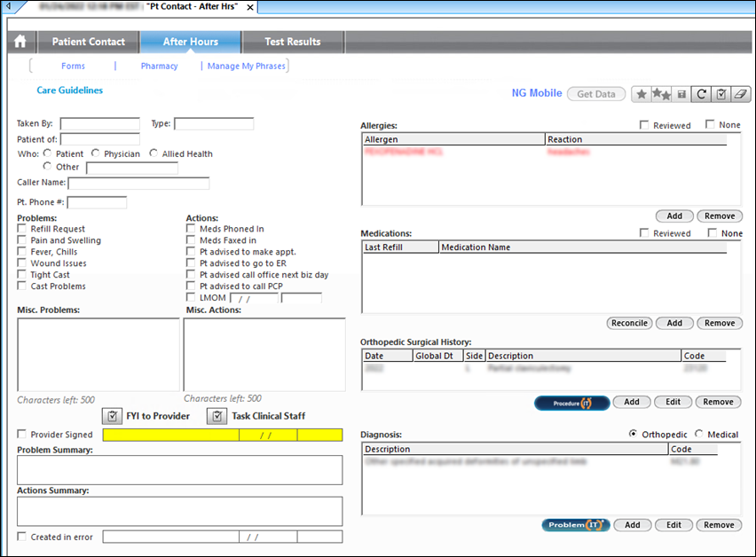The width and height of the screenshot is (756, 557).
Task: Click Remove under Allergies
Action: tap(720, 216)
